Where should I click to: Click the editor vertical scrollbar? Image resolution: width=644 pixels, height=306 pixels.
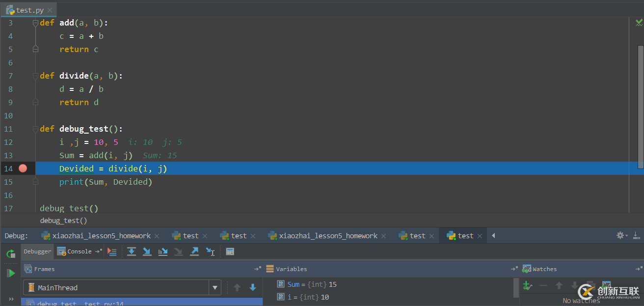click(641, 107)
